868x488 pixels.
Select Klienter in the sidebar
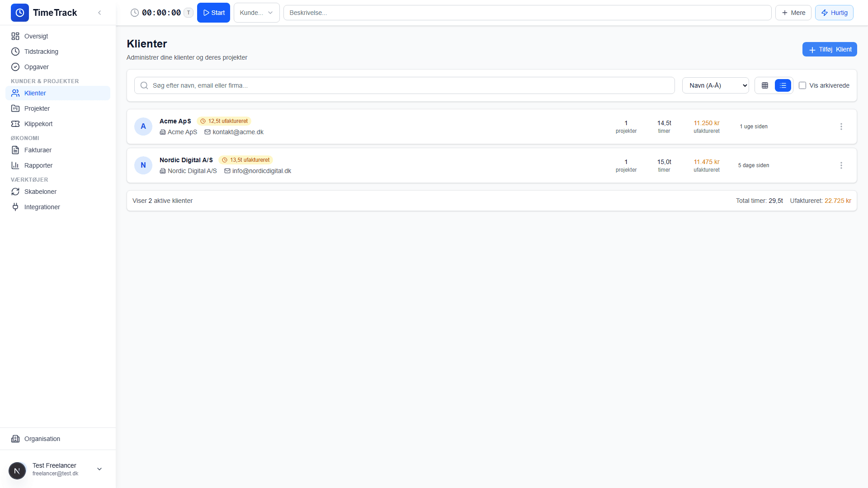(58, 93)
